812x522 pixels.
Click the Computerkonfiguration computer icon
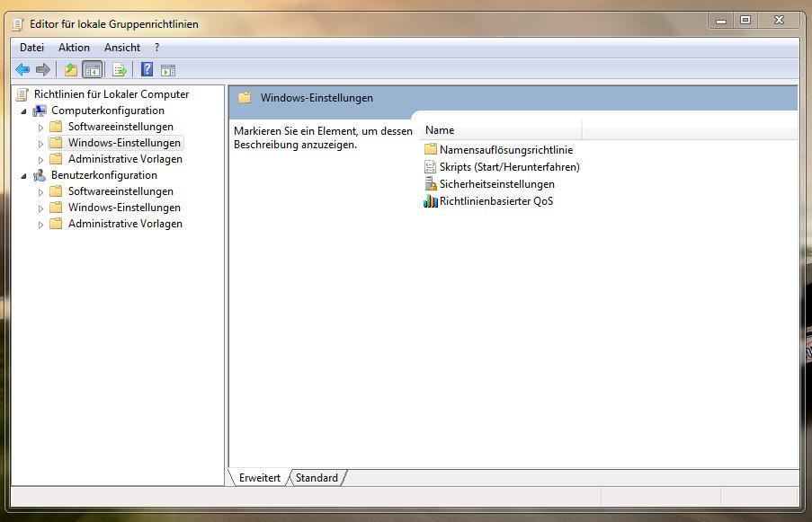point(40,111)
